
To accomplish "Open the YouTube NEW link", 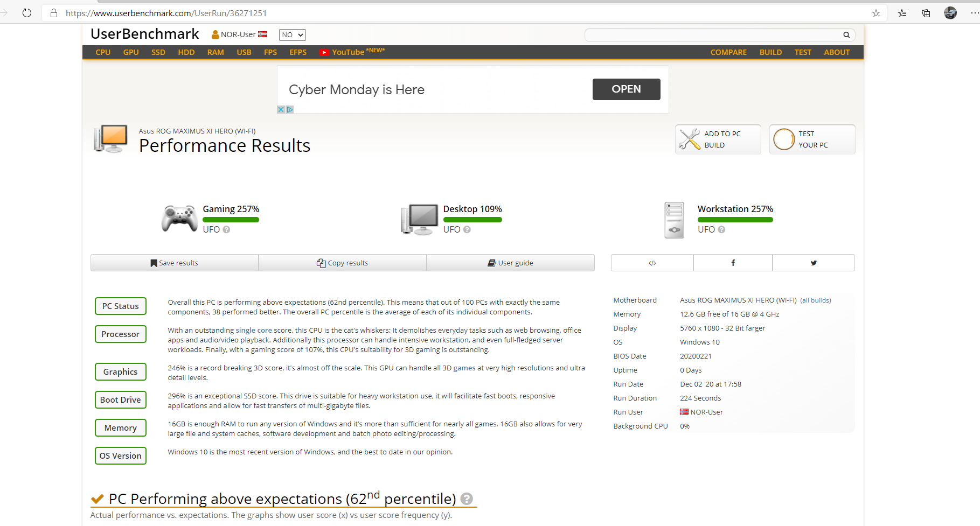I will [x=352, y=52].
